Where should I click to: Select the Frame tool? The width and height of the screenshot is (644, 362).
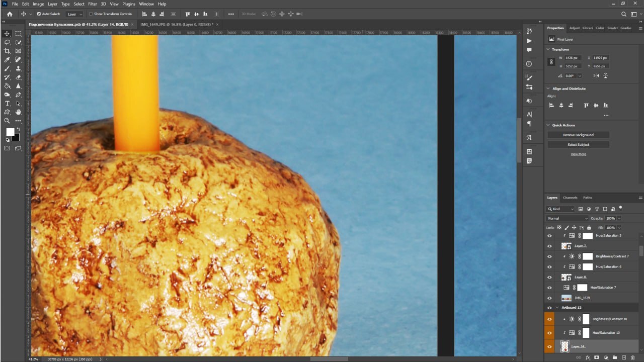(18, 51)
